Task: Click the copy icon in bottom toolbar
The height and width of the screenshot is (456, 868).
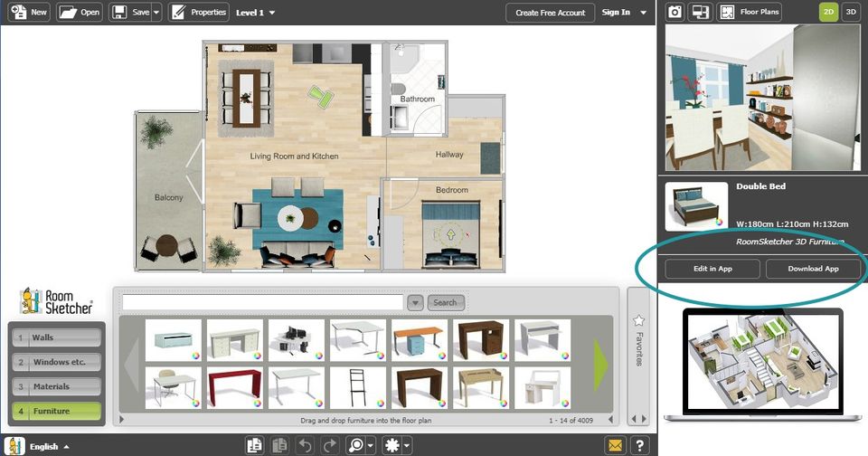Action: pyautogui.click(x=255, y=445)
